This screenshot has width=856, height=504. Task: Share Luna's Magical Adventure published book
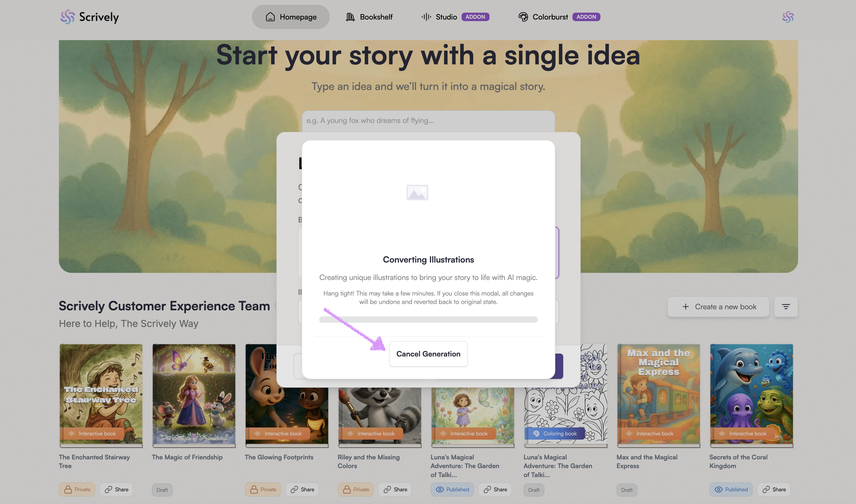click(x=495, y=489)
